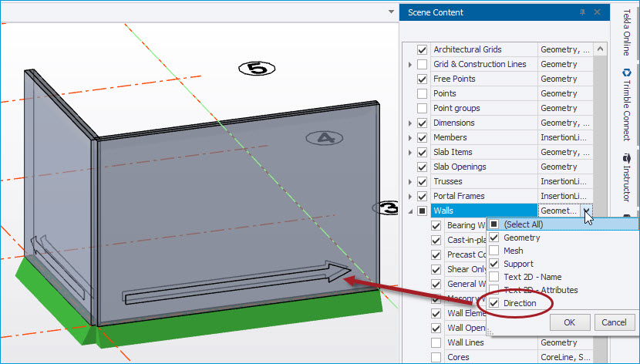Toggle the (Select All) option
640x364 pixels.
click(494, 224)
